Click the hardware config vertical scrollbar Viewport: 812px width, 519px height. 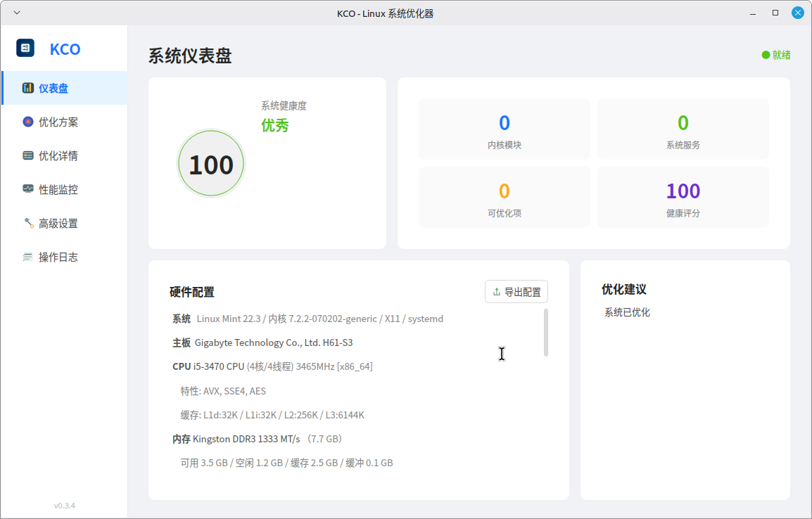click(x=546, y=333)
